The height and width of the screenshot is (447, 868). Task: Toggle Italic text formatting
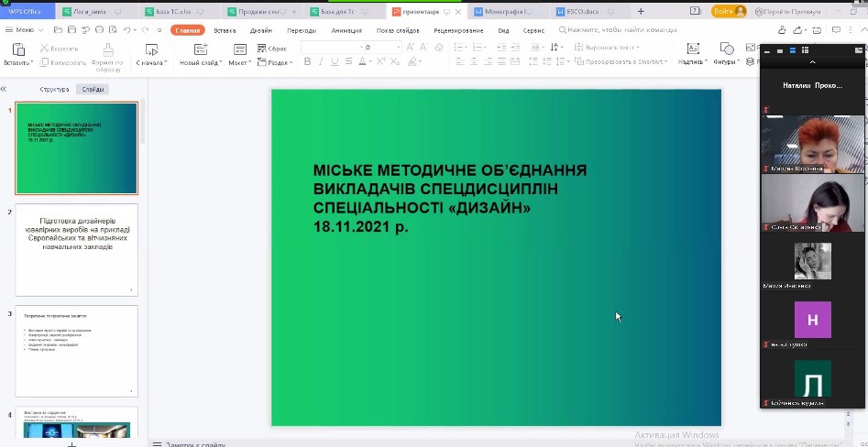pyautogui.click(x=321, y=62)
